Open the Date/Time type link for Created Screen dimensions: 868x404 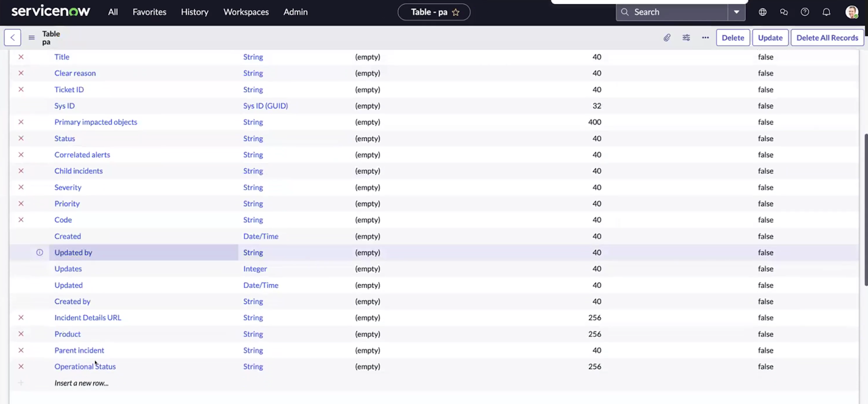[261, 236]
